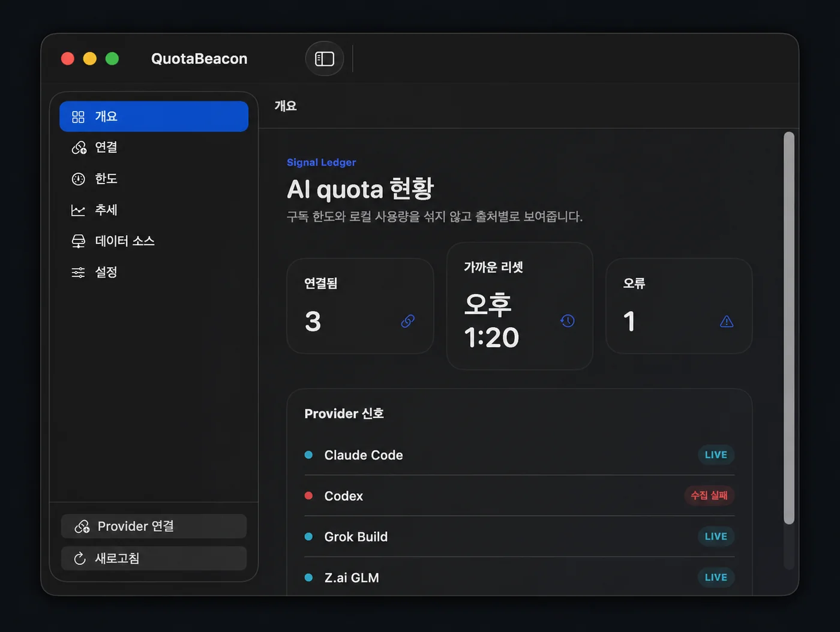Click the 연결 link icon in sidebar

(x=79, y=148)
